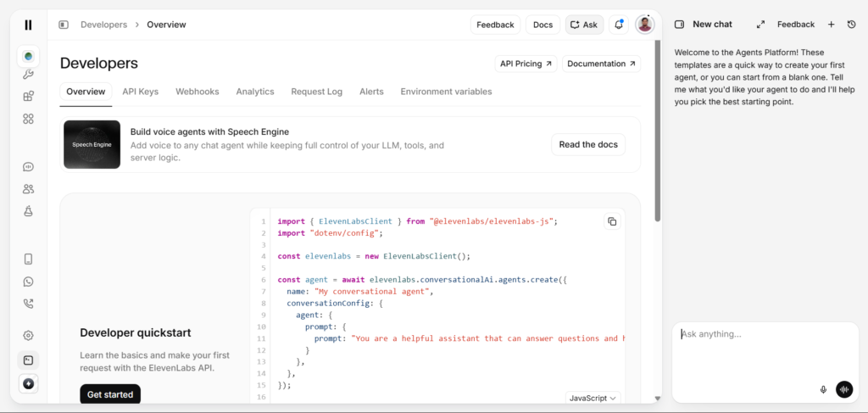Open the notifications bell
This screenshot has width=868, height=413.
pos(619,25)
